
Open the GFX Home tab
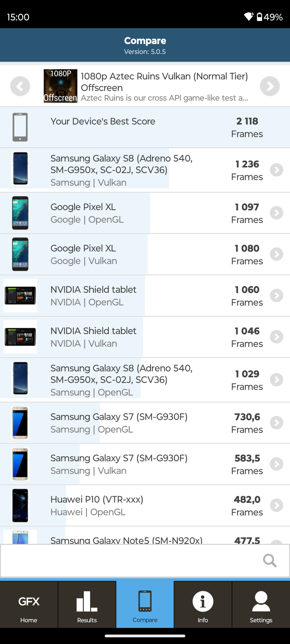(x=29, y=605)
